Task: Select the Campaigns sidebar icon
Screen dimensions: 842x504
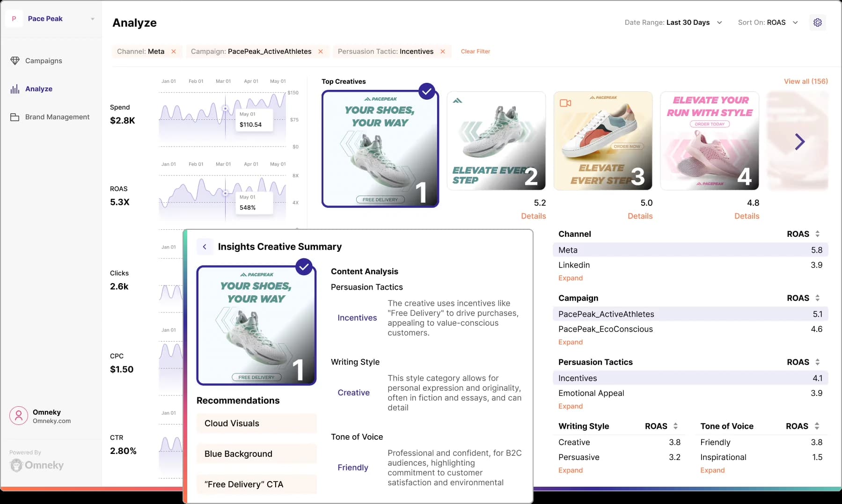Action: (x=15, y=60)
